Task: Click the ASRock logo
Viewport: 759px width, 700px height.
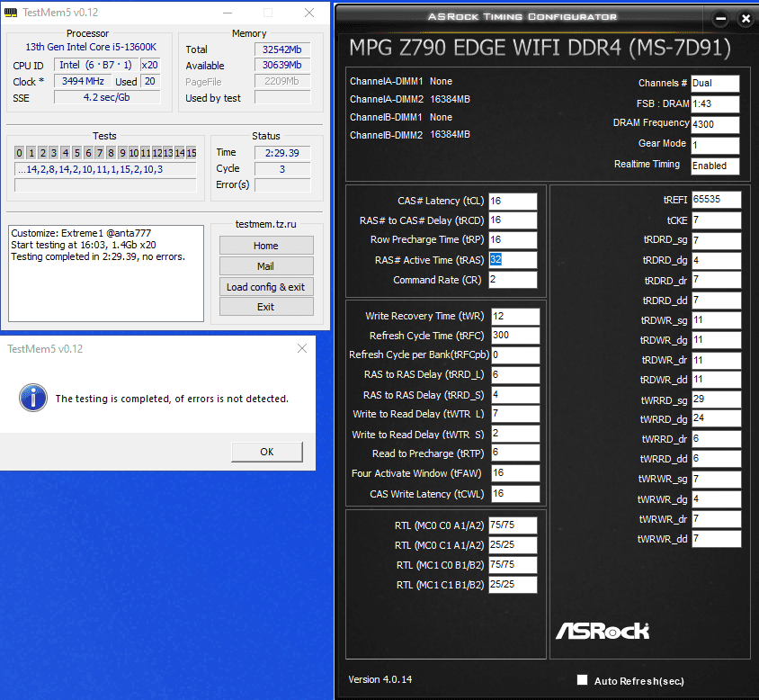Action: [603, 631]
